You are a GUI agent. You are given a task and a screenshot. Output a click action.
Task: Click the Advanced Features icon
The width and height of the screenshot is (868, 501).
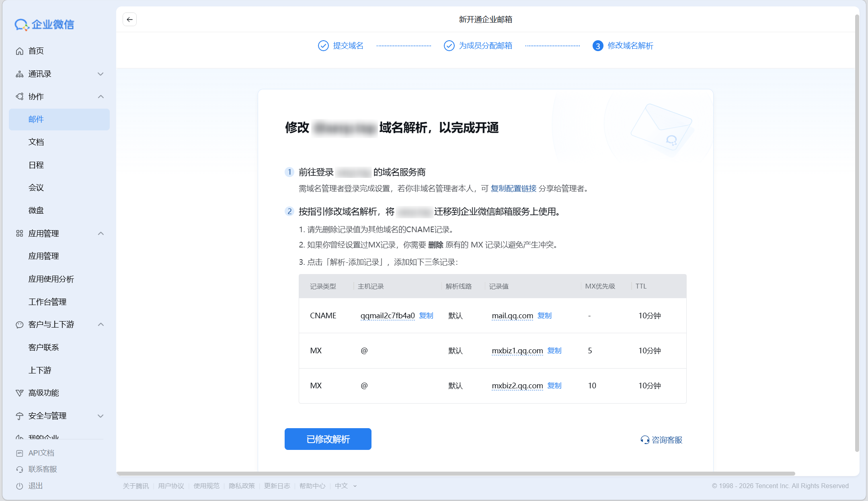tap(19, 393)
